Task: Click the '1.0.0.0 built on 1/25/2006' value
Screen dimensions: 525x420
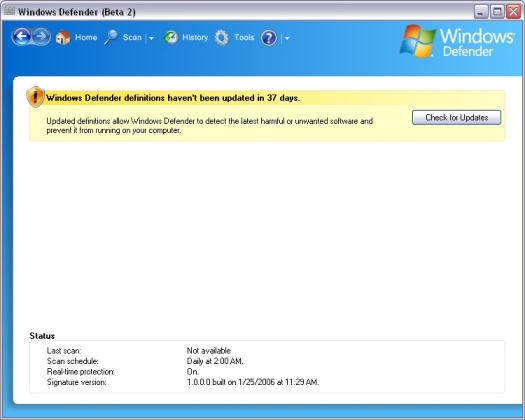Action: pos(253,382)
